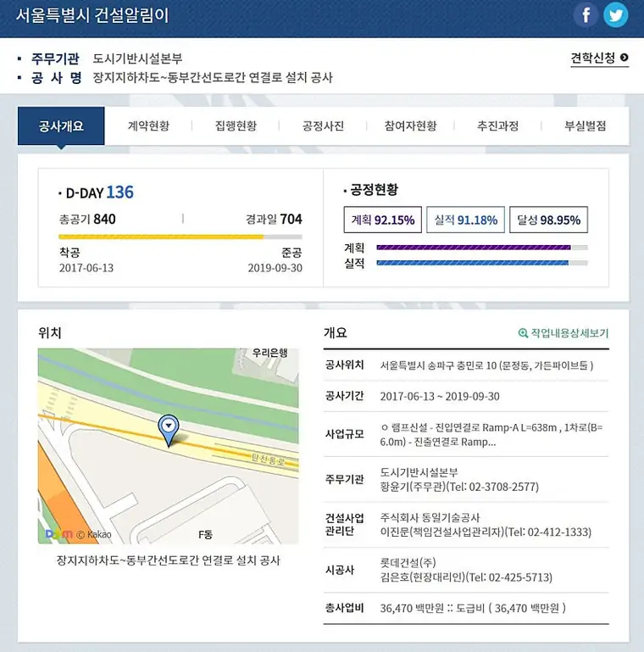Click the 견학신청 link
Image resolution: width=644 pixels, height=652 pixels.
click(599, 59)
